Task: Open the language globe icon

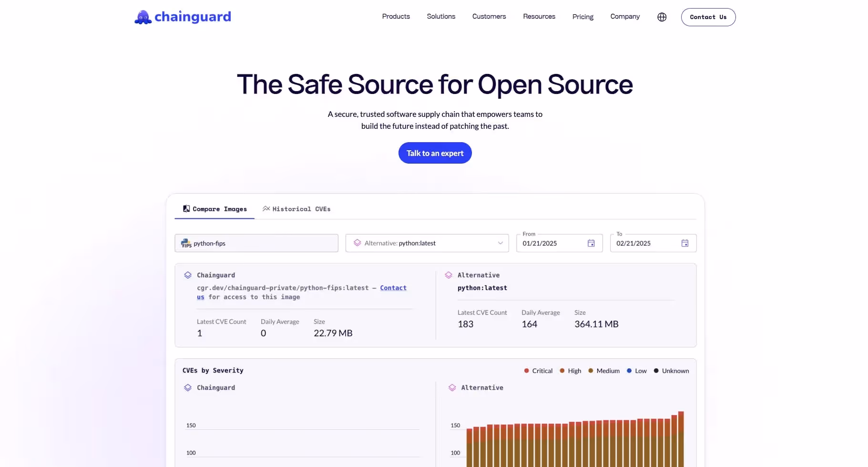Action: pyautogui.click(x=662, y=17)
